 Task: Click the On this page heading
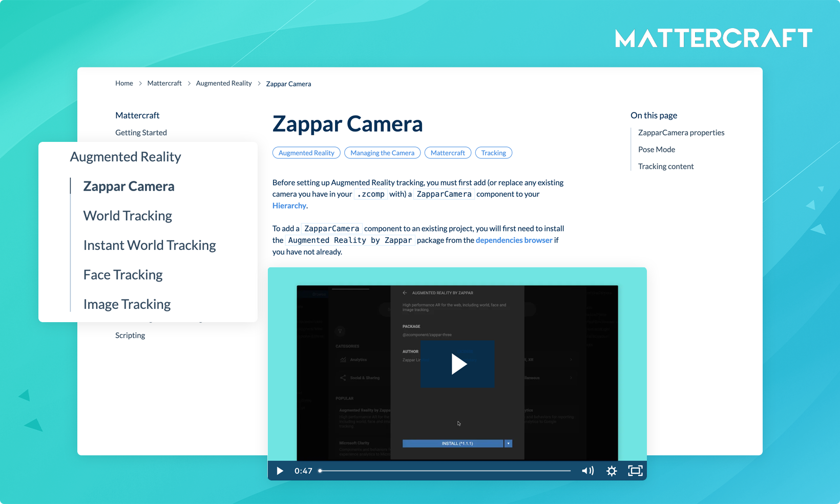(x=654, y=115)
